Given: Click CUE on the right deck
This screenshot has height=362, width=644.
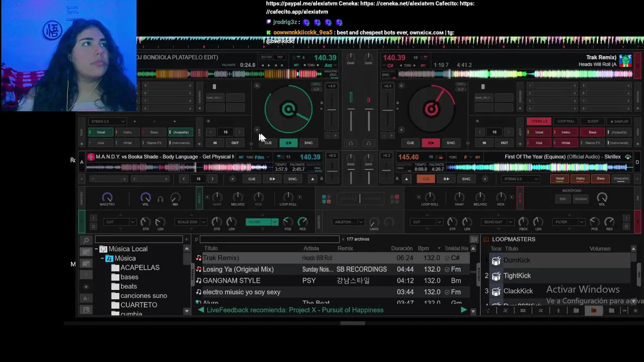Looking at the screenshot, I should (x=410, y=143).
